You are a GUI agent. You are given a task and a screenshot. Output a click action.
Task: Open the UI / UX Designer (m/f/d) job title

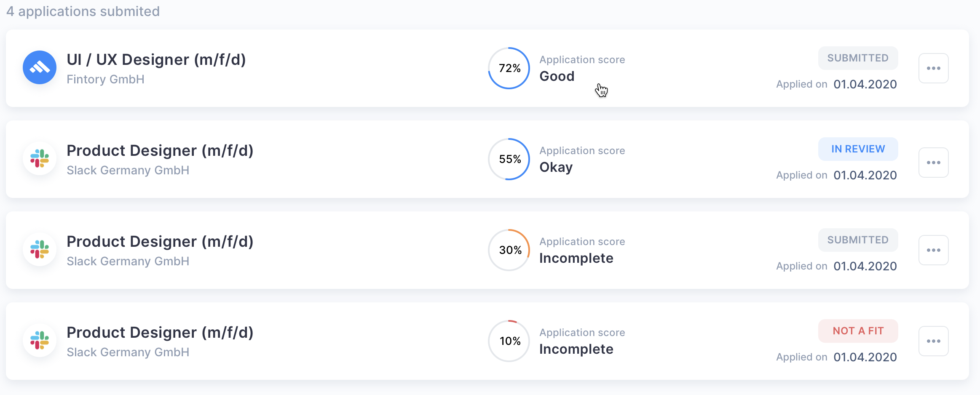pos(156,60)
